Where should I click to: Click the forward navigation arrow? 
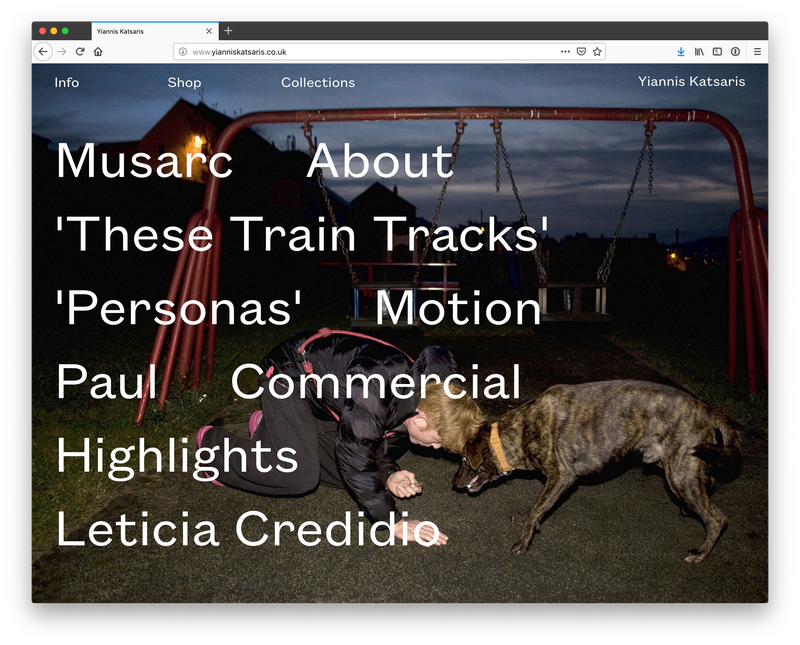click(62, 52)
